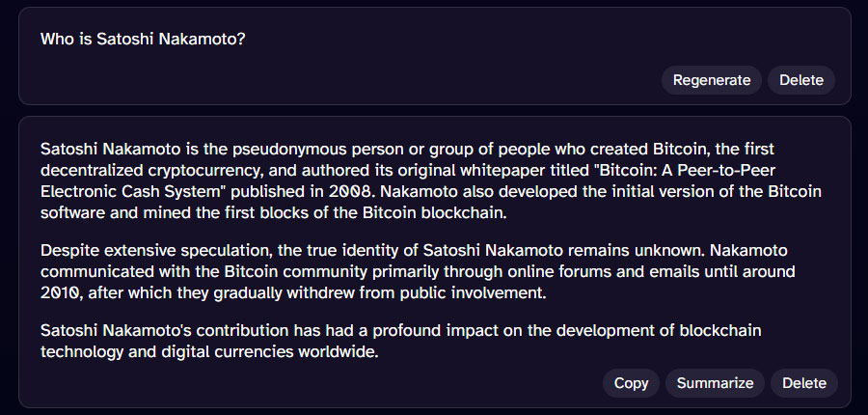
Task: Click the question text "Who is Satoshi Nakamoto?"
Action: (143, 40)
